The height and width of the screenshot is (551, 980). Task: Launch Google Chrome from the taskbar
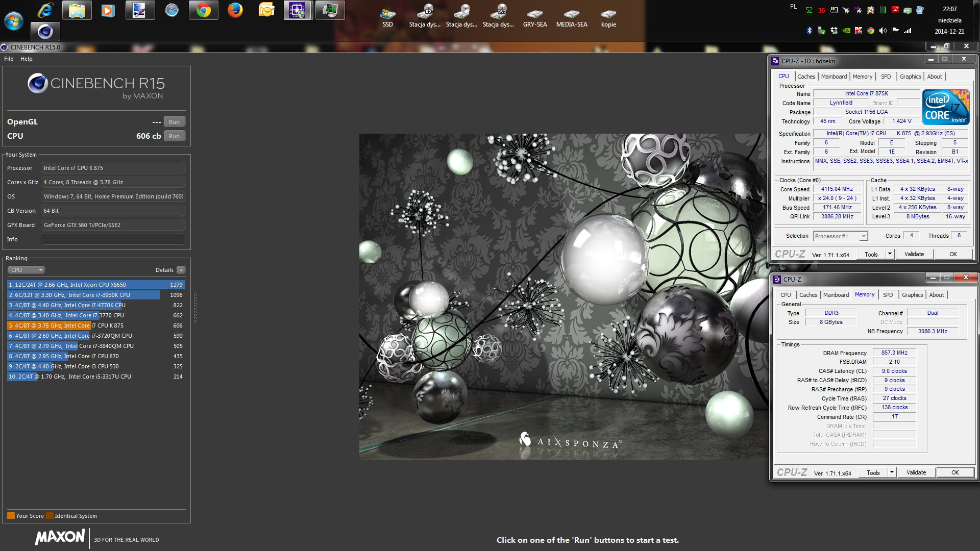204,10
